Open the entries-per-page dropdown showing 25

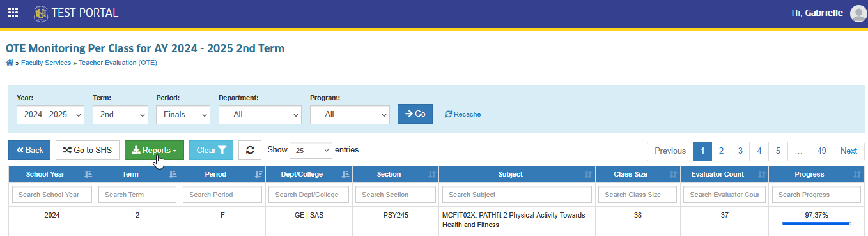pyautogui.click(x=311, y=151)
